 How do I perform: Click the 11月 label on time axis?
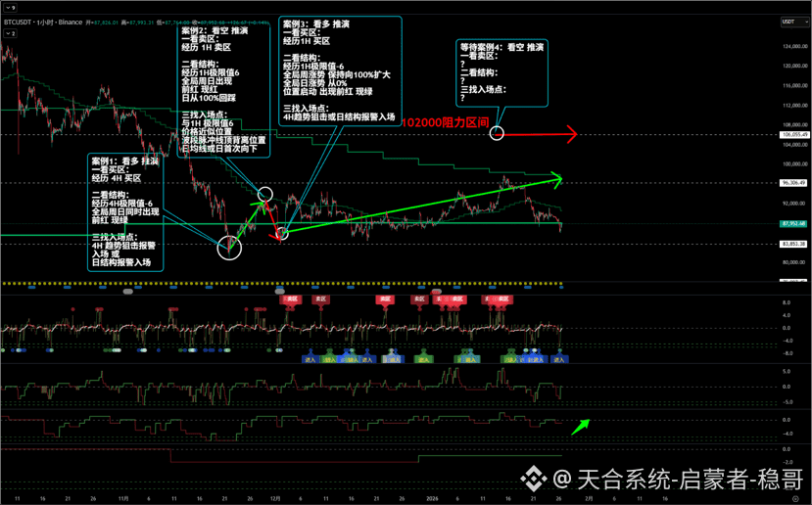click(123, 499)
